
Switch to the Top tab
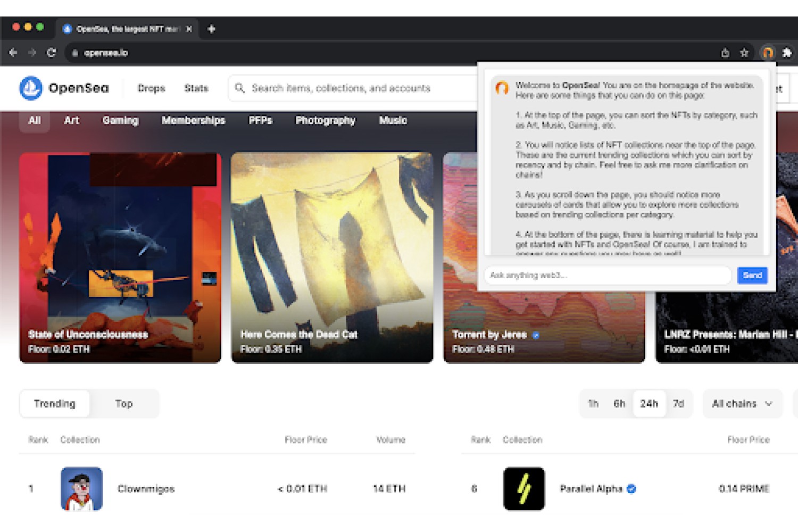point(124,403)
